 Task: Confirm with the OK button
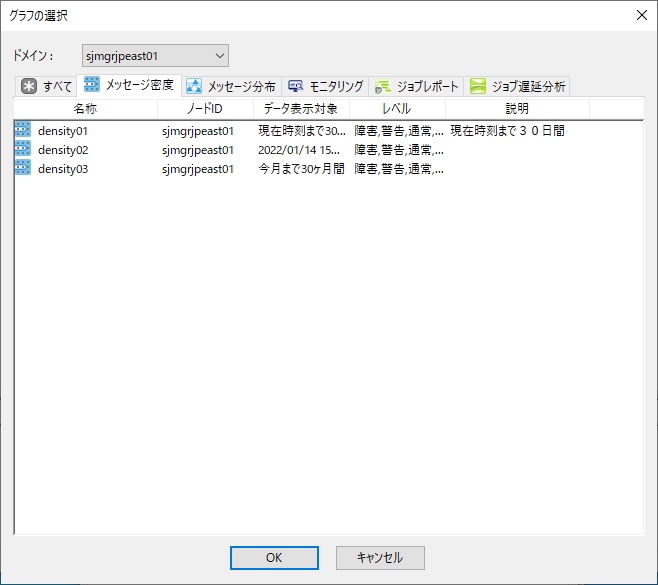coord(274,558)
